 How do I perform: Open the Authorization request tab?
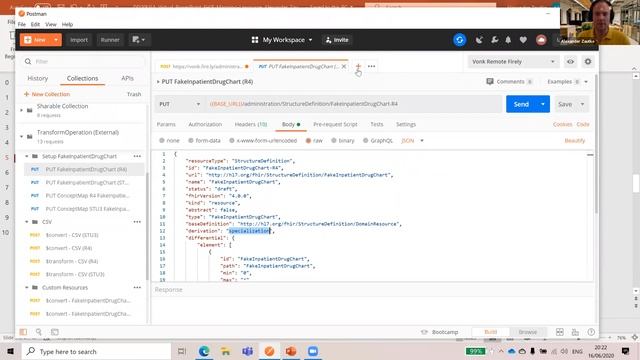[205, 124]
